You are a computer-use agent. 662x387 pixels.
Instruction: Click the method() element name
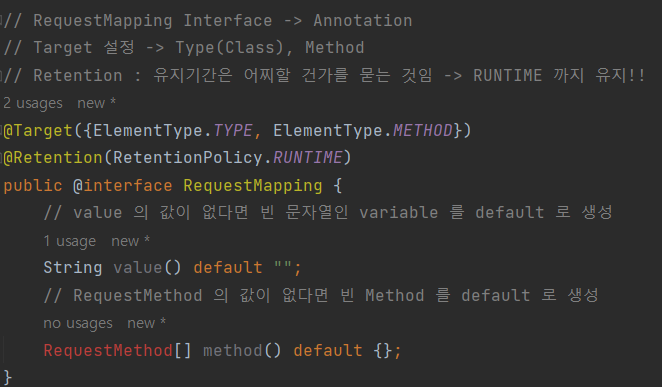[233, 351]
